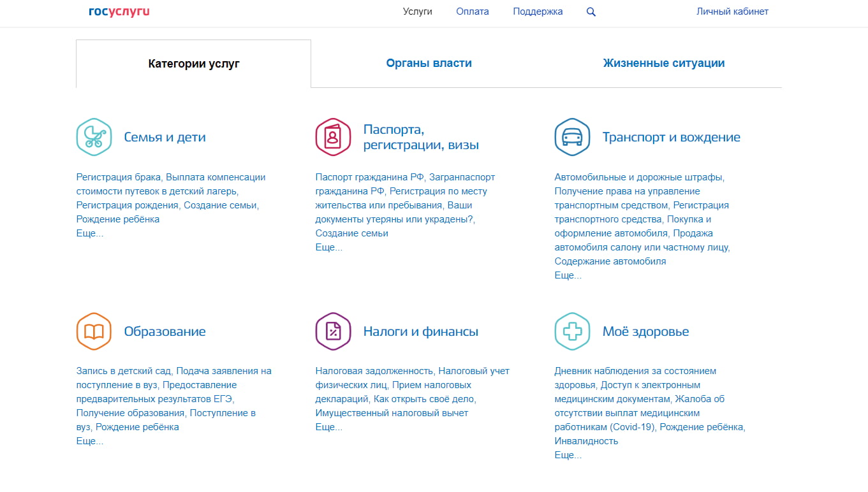Expand Еще... under Моё здоровье
Screen dimensions: 868x492
568,455
